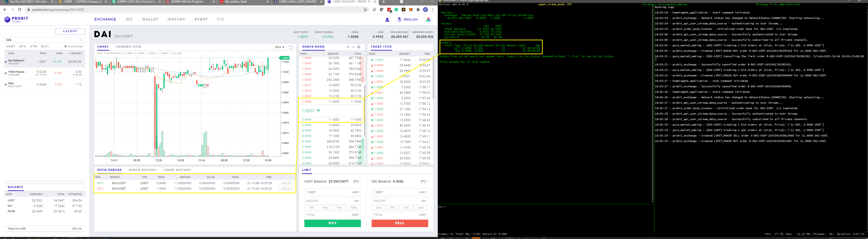Click the combined view icon on order book

[x=359, y=47]
